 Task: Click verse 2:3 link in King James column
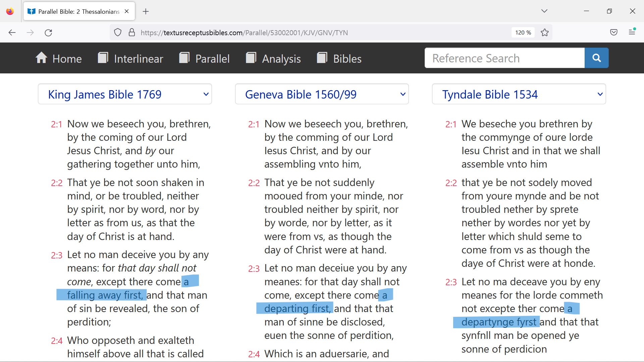(x=57, y=255)
